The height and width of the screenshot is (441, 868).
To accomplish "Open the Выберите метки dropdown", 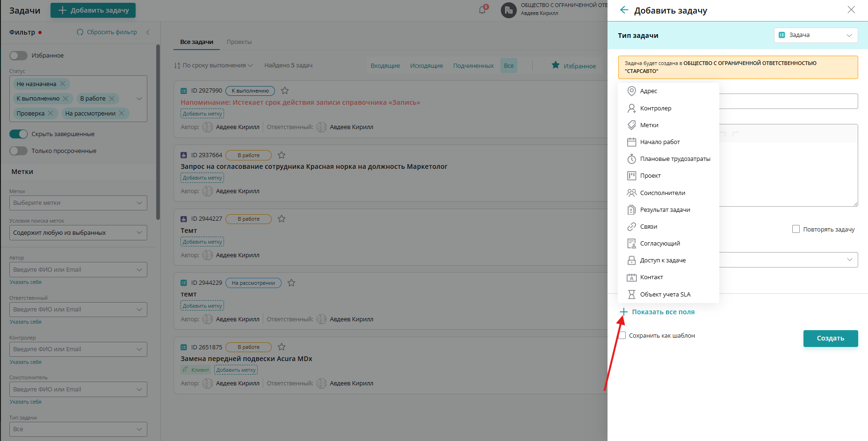I will [x=78, y=203].
